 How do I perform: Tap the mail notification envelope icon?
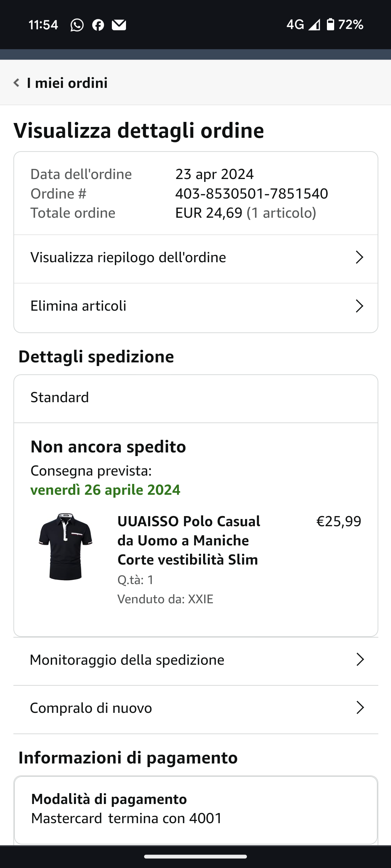pyautogui.click(x=119, y=25)
